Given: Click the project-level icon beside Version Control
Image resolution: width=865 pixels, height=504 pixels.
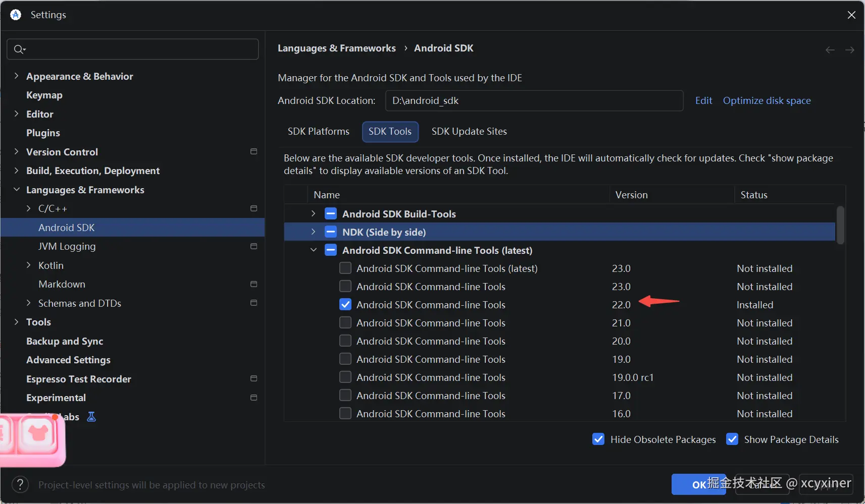Looking at the screenshot, I should 254,151.
